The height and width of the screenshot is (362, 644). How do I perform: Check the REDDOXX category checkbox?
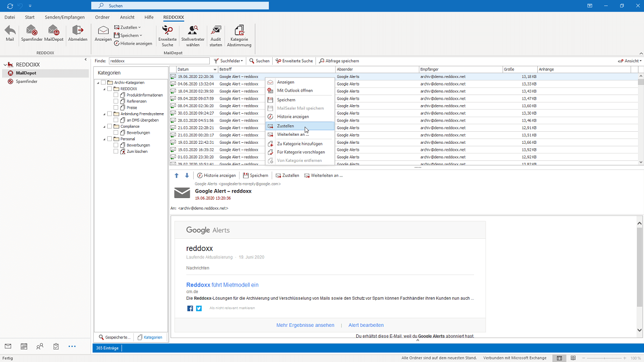110,89
